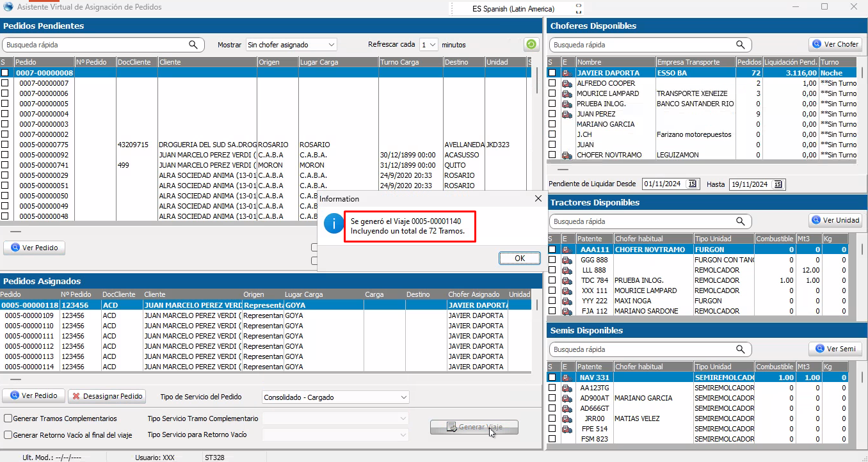Click truck icon in JAVIER DAPORTA row

(567, 73)
